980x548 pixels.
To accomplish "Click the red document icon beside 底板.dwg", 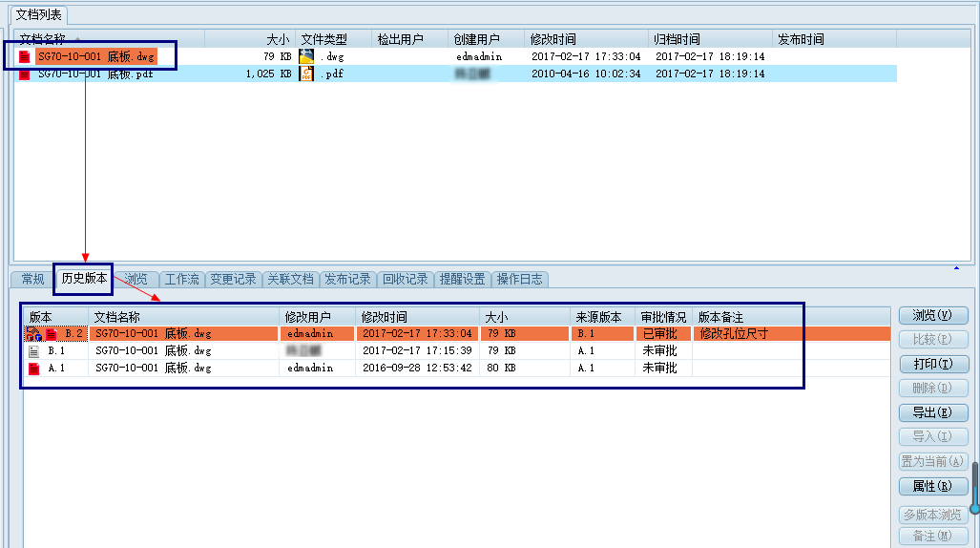I will pos(24,57).
